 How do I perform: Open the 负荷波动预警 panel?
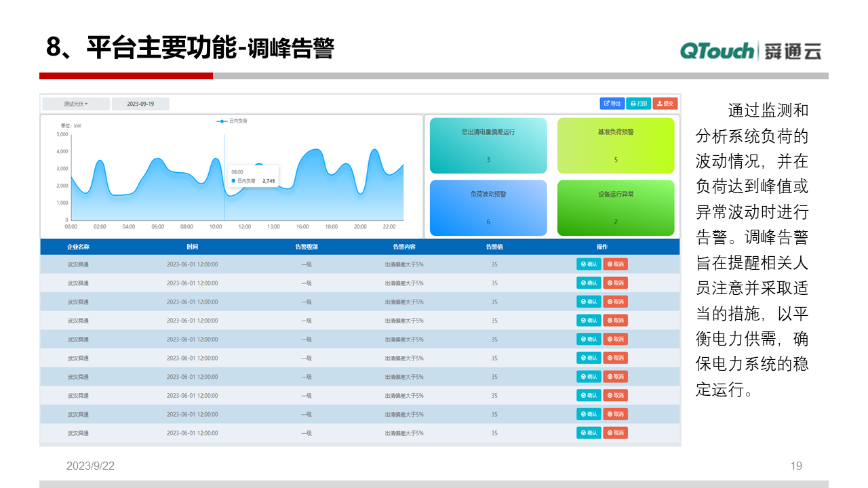(x=488, y=207)
